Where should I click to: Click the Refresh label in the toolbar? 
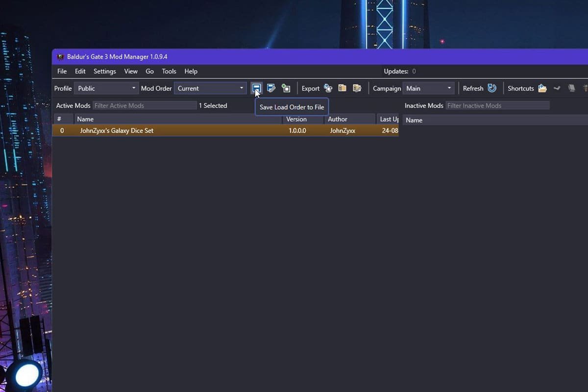click(x=473, y=88)
